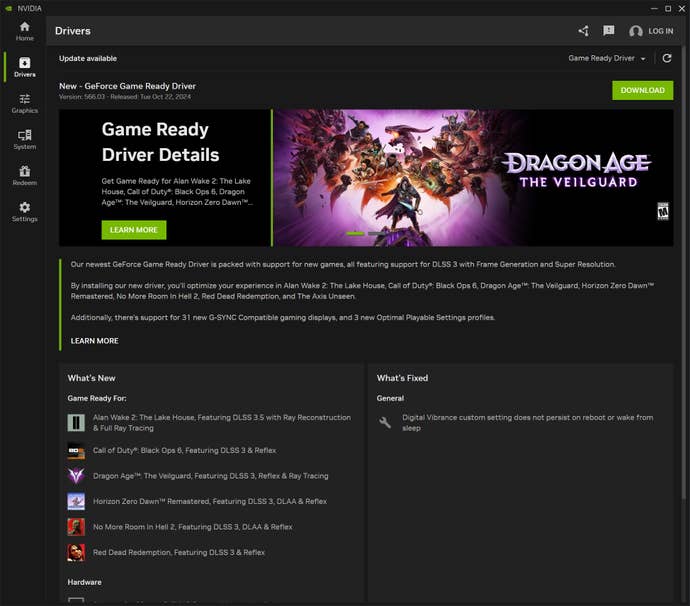Click the Horizon Zero Dawn Remastered icon
The image size is (690, 606).
76,501
